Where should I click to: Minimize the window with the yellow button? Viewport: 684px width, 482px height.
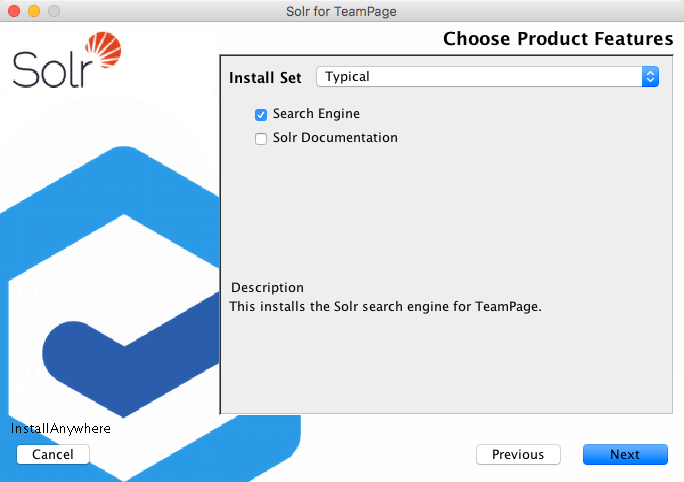tap(34, 11)
